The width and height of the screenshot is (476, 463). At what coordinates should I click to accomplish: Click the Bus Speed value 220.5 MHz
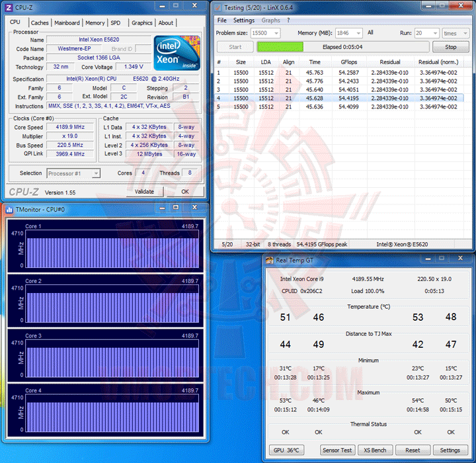(x=70, y=146)
